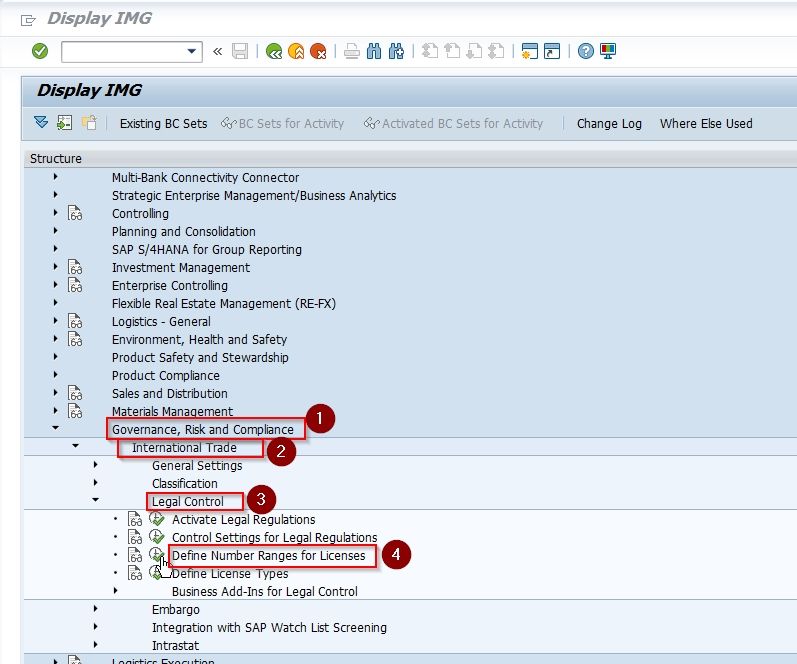Open the command field dropdown arrow
Viewport: 797px width, 664px height.
tap(192, 51)
